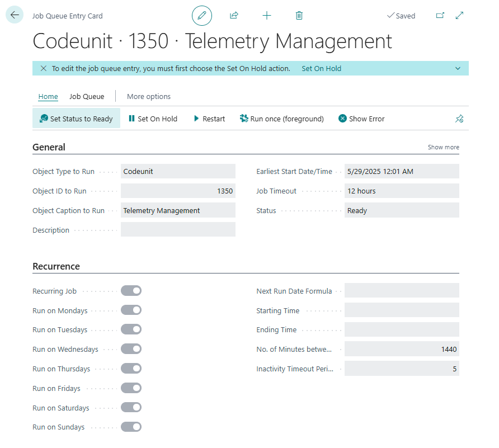Toggle the Recurring Job switch
The image size is (499, 448).
tap(131, 290)
